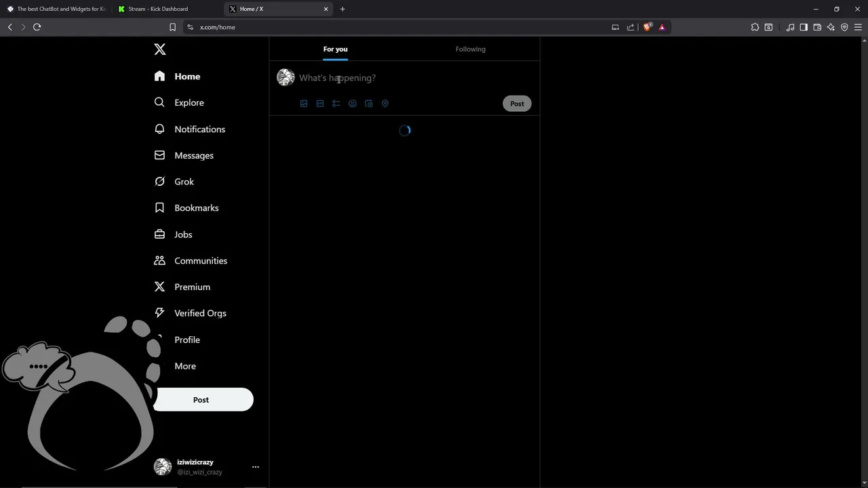Screen dimensions: 868x488
Task: Click the X logo above the Home link
Action: pos(160,49)
